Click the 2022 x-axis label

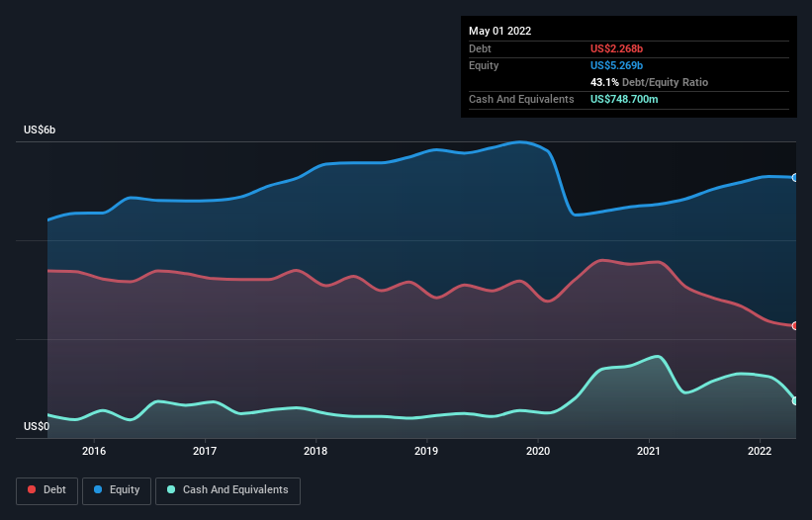[x=760, y=451]
